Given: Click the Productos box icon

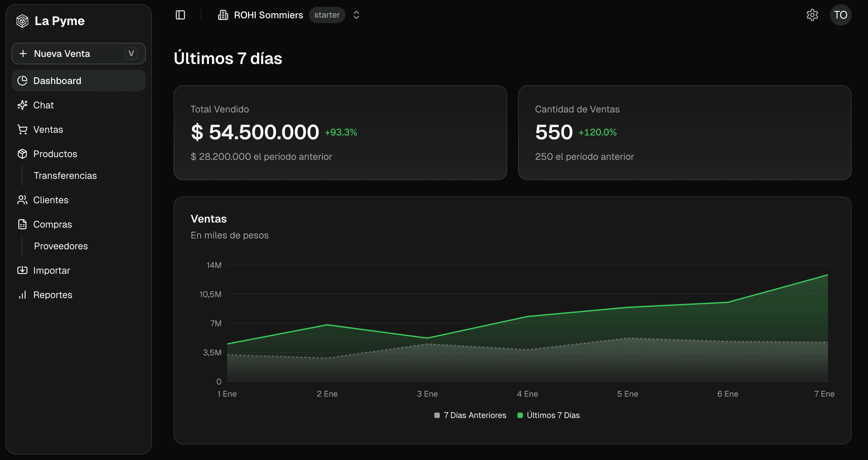Looking at the screenshot, I should tap(22, 154).
